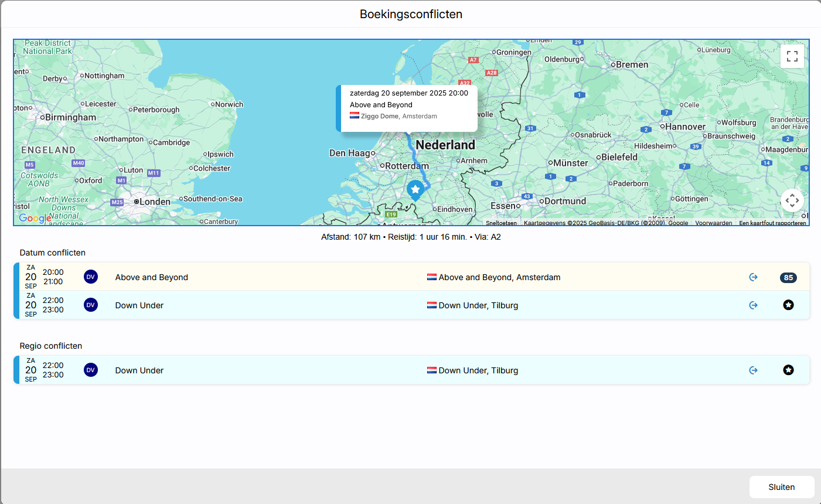Click Londen on the map
Viewport: 821px width, 504px height.
pyautogui.click(x=155, y=202)
